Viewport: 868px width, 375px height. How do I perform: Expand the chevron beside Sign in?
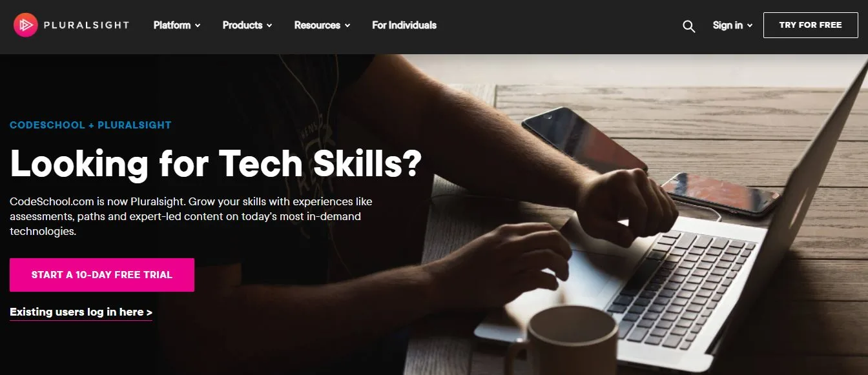(750, 26)
